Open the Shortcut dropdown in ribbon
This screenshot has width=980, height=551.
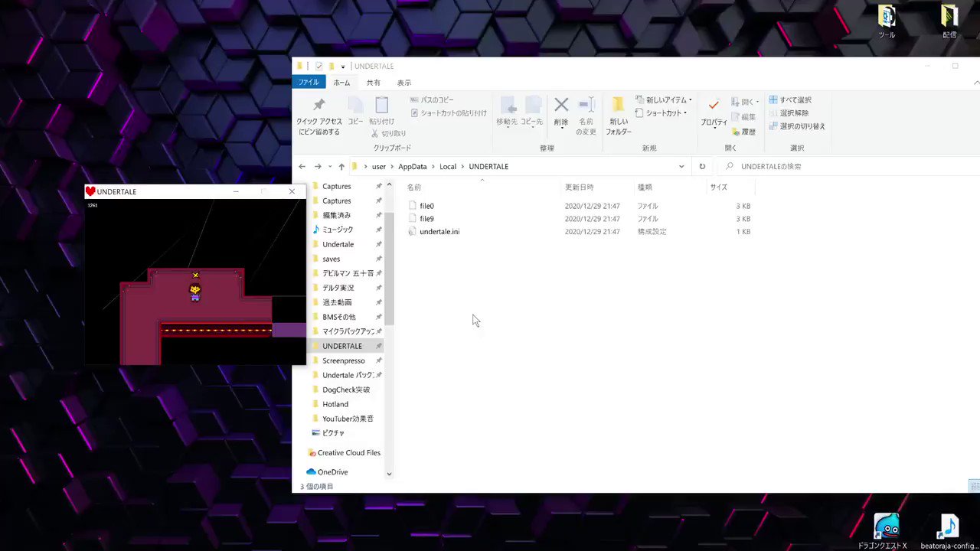[x=661, y=113]
